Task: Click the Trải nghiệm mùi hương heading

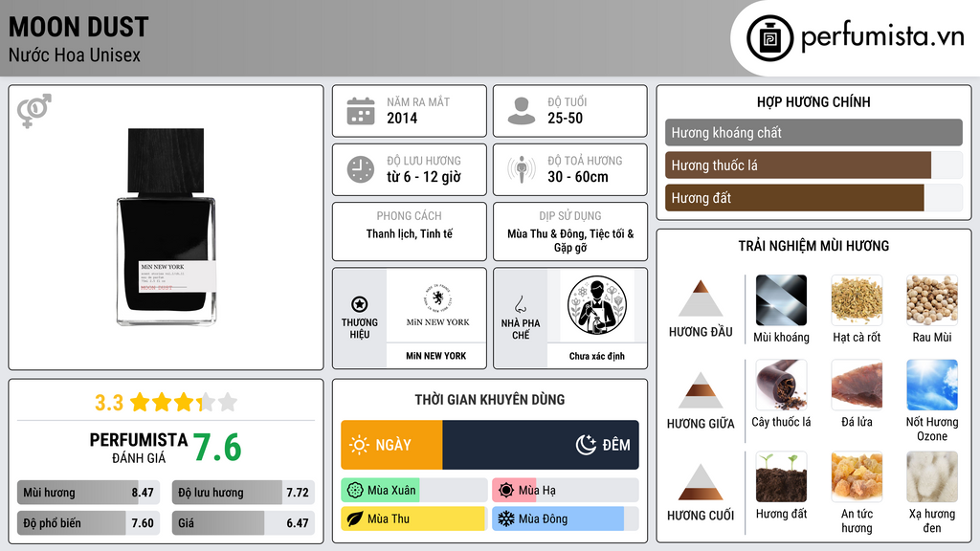Action: tap(813, 246)
